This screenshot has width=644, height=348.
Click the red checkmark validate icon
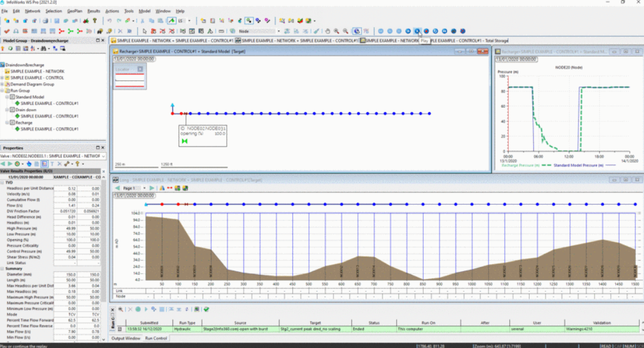(6, 31)
